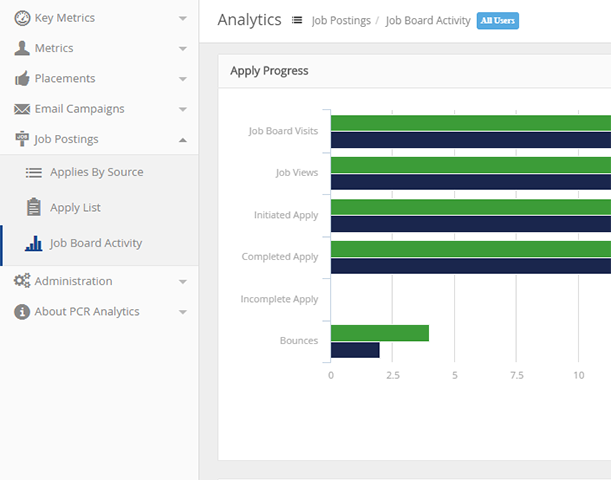Image resolution: width=611 pixels, height=480 pixels.
Task: Click the Administration gears icon
Action: click(x=22, y=281)
